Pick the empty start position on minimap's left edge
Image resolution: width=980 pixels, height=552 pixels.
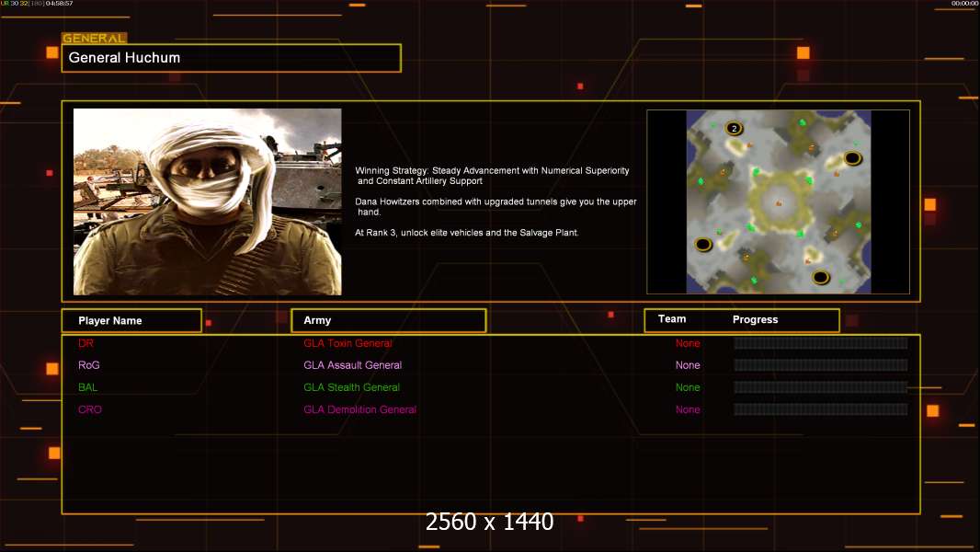coord(703,244)
